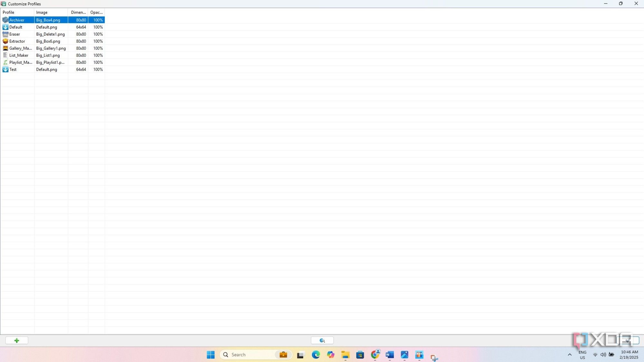644x362 pixels.
Task: Add a new profile with the green plus button
Action: coord(16,340)
